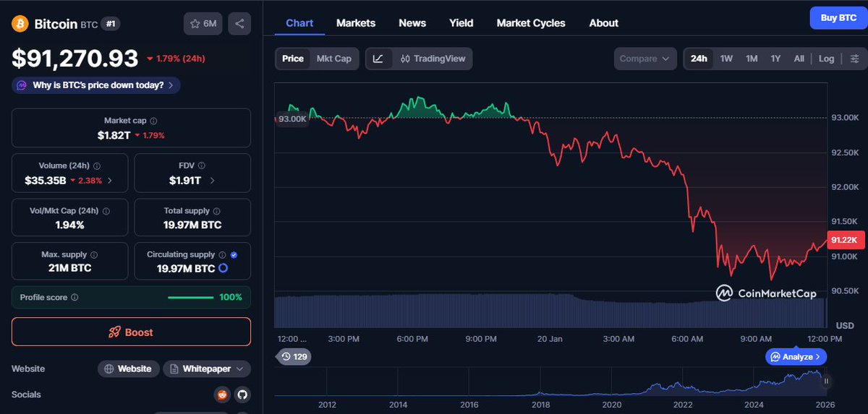Screen dimensions: 868x414
Task: Click Total supply info icon
Action: [217, 211]
